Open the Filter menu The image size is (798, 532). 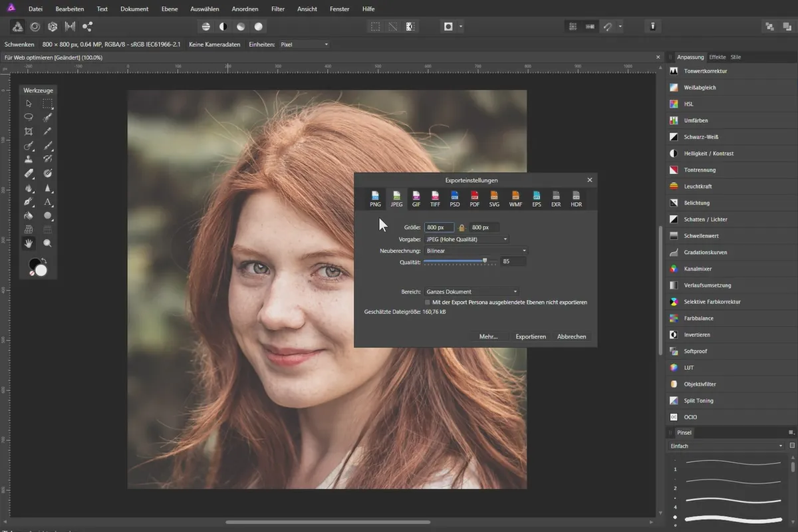click(x=278, y=9)
